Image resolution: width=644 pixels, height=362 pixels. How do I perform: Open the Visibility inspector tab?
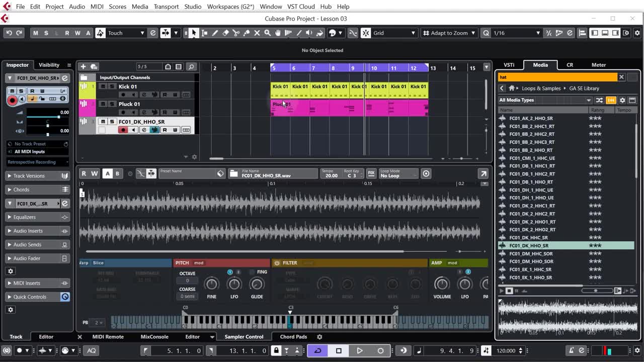point(49,65)
